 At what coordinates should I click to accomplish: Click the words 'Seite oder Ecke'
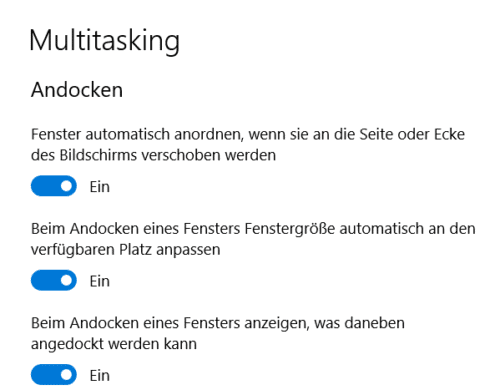[412, 134]
